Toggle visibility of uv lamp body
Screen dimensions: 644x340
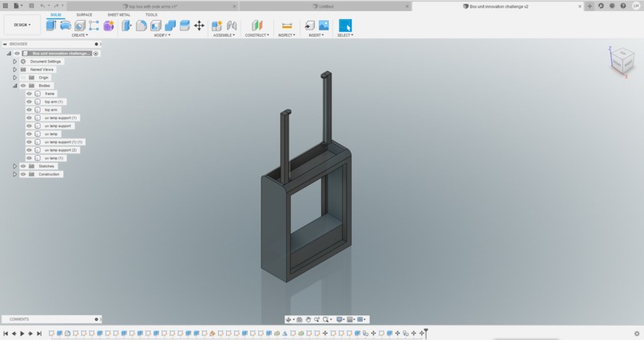(x=29, y=134)
